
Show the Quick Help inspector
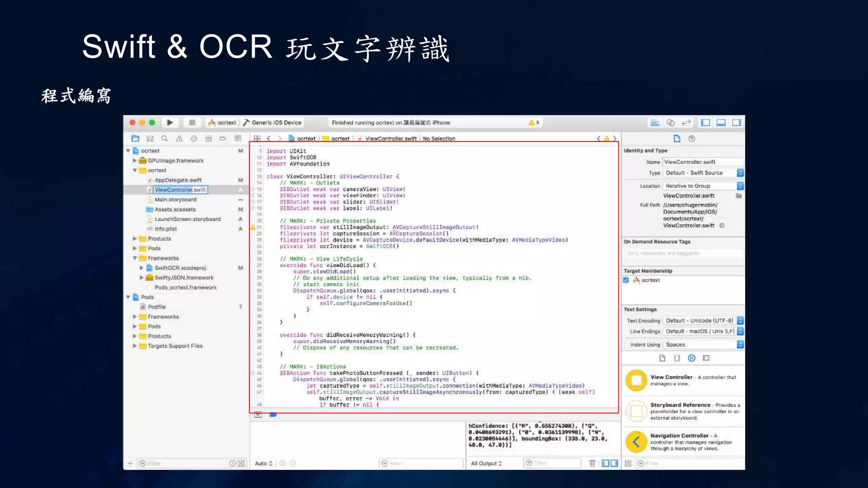point(692,139)
